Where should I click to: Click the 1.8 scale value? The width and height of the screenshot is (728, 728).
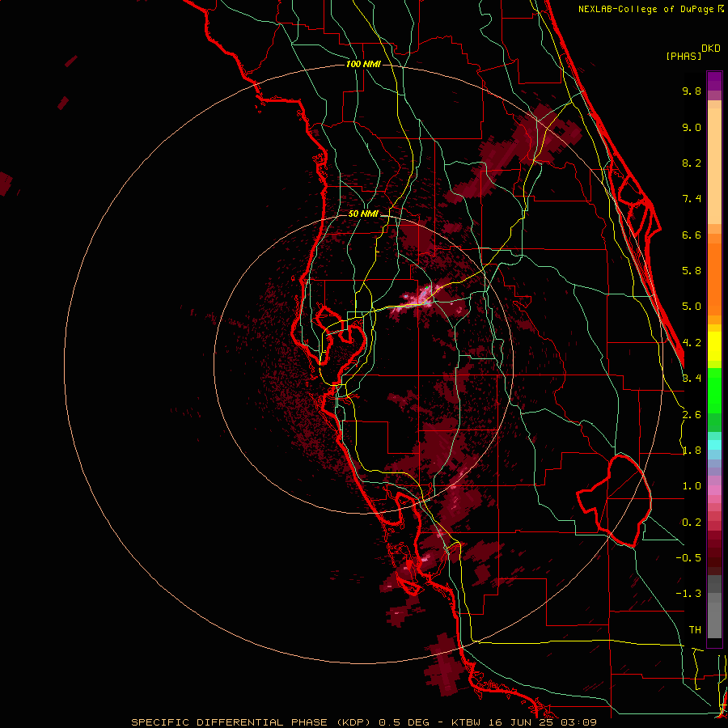(692, 451)
